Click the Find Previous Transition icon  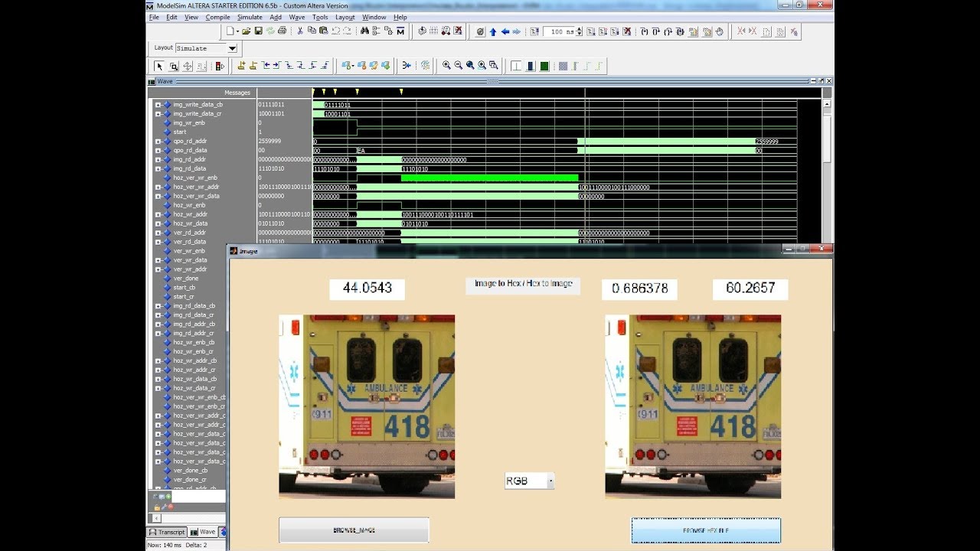point(265,66)
